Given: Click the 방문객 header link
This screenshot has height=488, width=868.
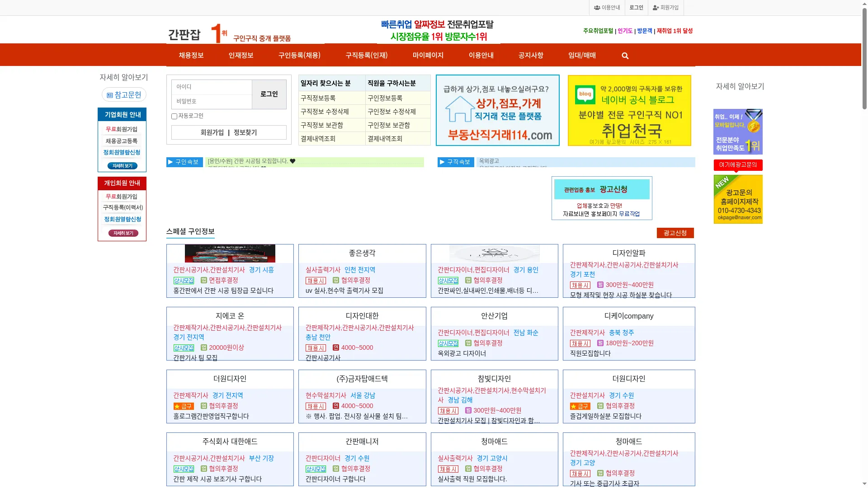Looking at the screenshot, I should [645, 31].
